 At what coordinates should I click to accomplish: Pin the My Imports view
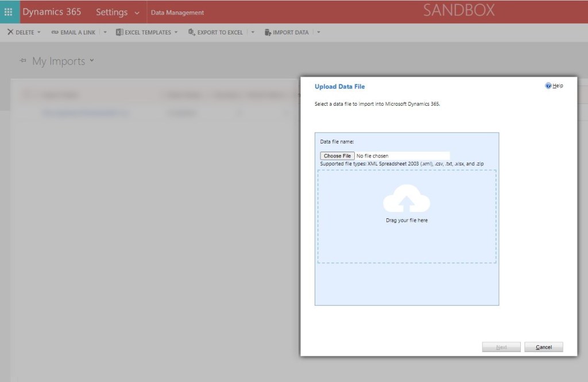(23, 61)
